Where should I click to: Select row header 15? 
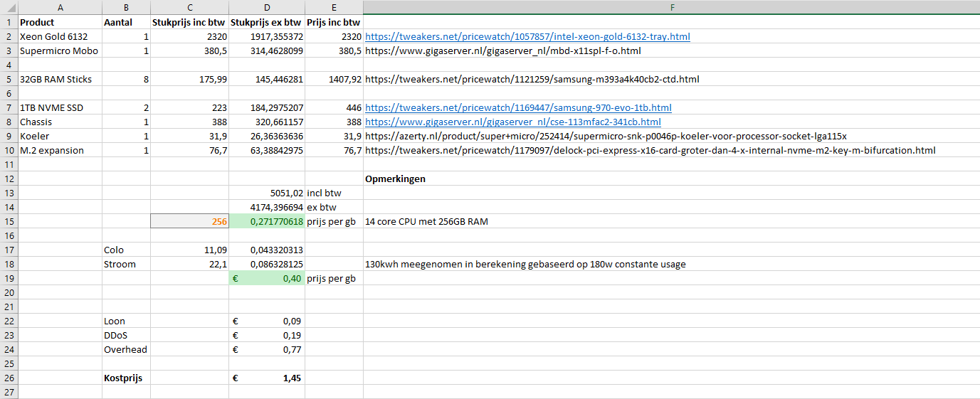(x=9, y=221)
